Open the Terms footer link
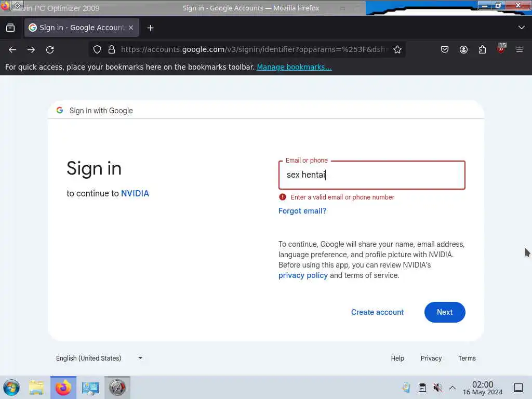This screenshot has width=532, height=399. [467, 358]
